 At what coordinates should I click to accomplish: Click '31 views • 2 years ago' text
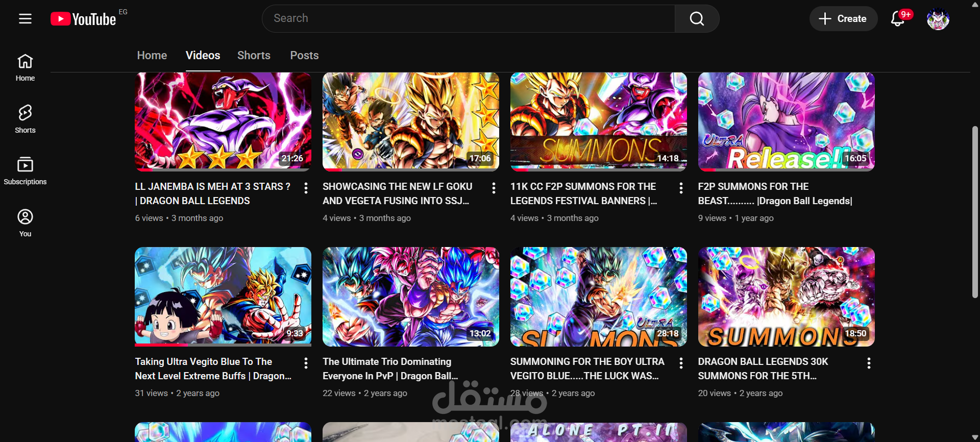coord(177,393)
